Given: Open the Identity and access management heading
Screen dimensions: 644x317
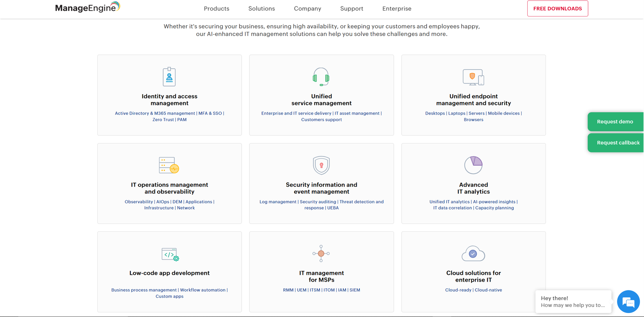Looking at the screenshot, I should click(169, 100).
